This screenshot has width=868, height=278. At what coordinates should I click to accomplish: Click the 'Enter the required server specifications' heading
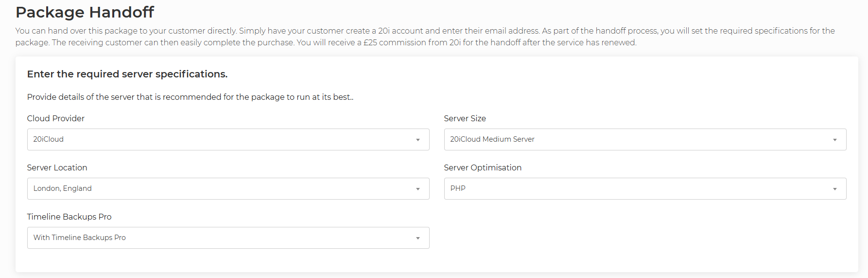click(127, 74)
